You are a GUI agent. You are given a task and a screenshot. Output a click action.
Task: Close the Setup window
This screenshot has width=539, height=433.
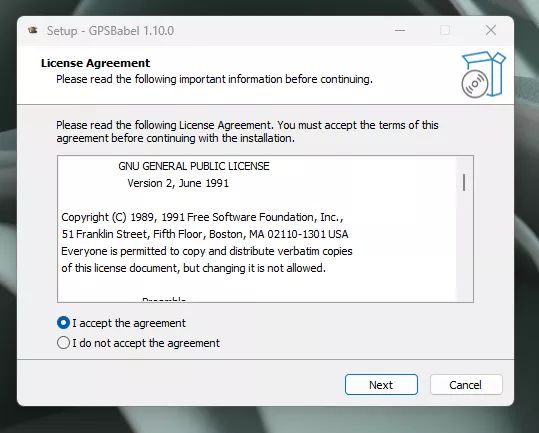click(491, 31)
